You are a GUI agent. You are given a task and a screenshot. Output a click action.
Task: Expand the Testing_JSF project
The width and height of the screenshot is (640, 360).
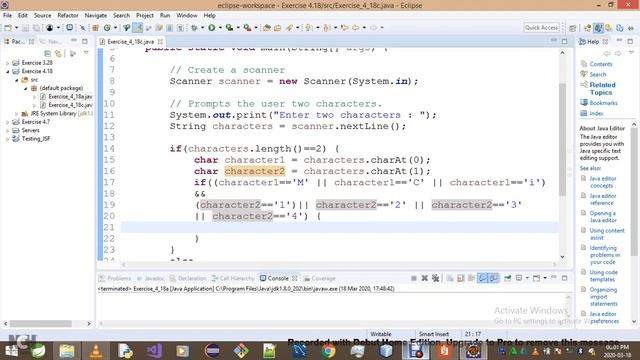pos(7,139)
